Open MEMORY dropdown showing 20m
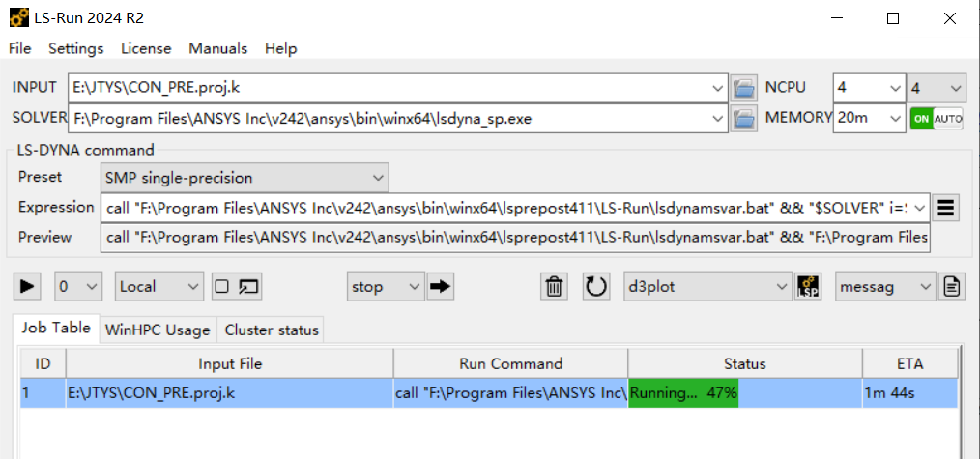Viewport: 980px width, 459px height. (x=869, y=118)
